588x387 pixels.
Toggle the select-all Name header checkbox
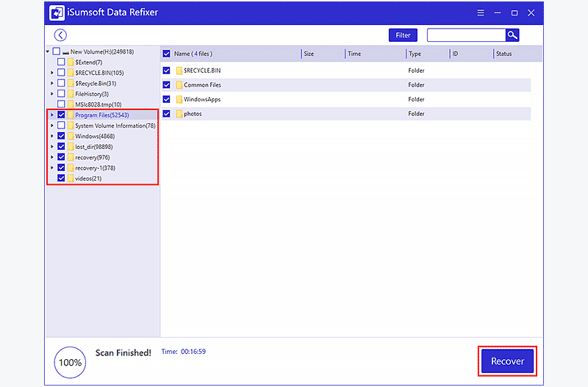click(167, 54)
